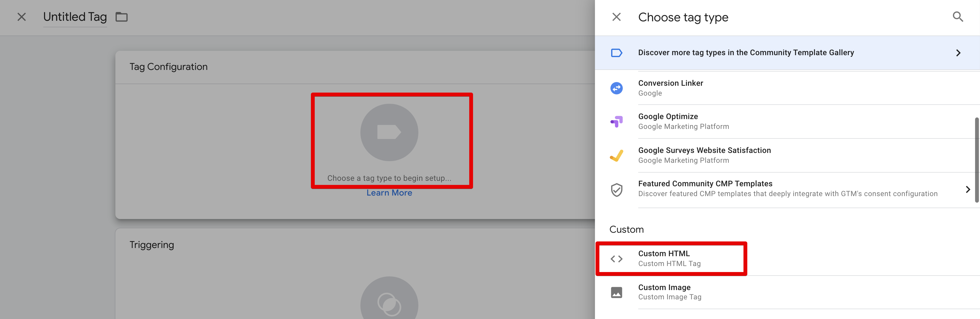Screen dimensions: 980x319
Task: Click the 'Google' subtitle under Conversion Linker
Action: (650, 93)
